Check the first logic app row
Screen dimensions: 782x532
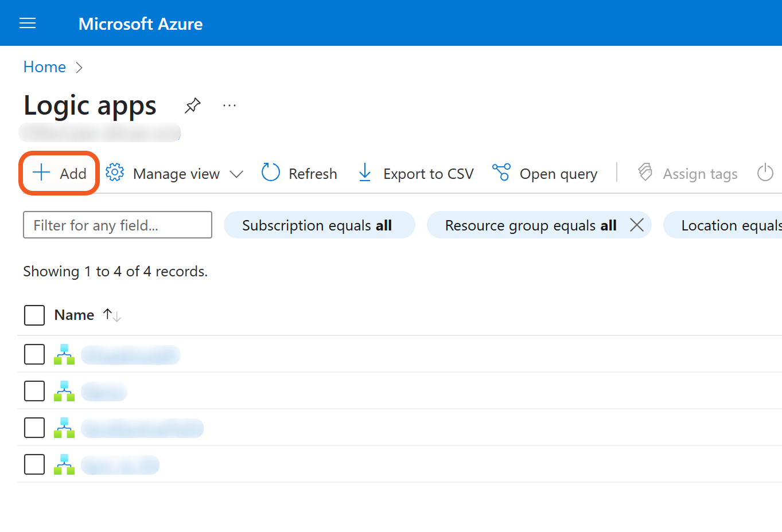tap(34, 354)
